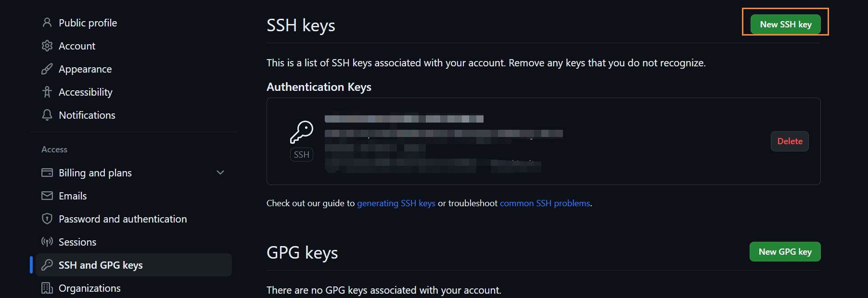
Task: Click the Notifications bell icon
Action: [47, 115]
